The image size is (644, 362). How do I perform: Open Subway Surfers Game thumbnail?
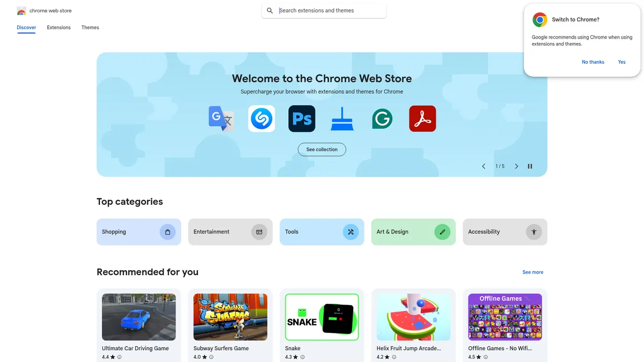(230, 317)
